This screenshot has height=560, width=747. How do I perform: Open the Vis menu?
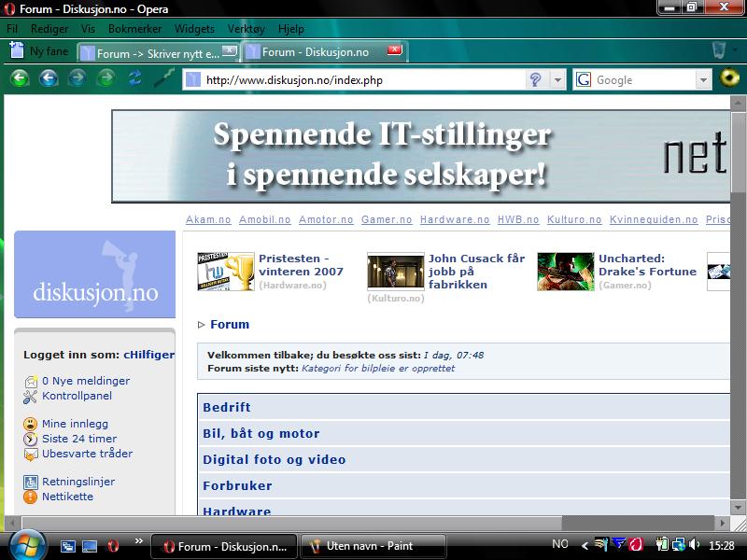[x=88, y=29]
